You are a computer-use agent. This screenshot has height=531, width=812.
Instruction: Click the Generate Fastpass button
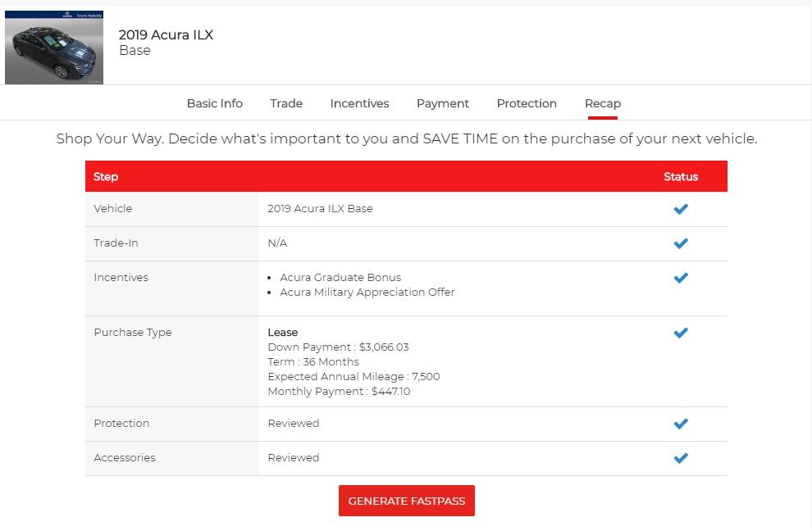(x=407, y=501)
